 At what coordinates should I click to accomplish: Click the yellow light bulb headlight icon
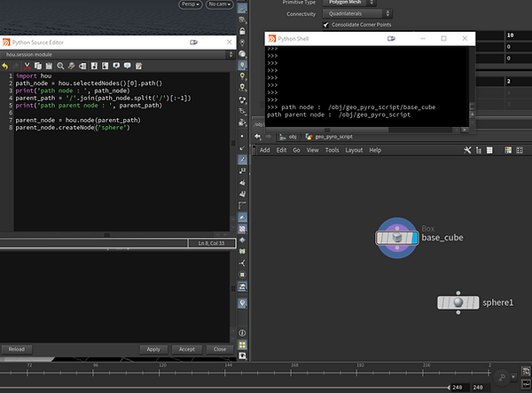coord(242,76)
